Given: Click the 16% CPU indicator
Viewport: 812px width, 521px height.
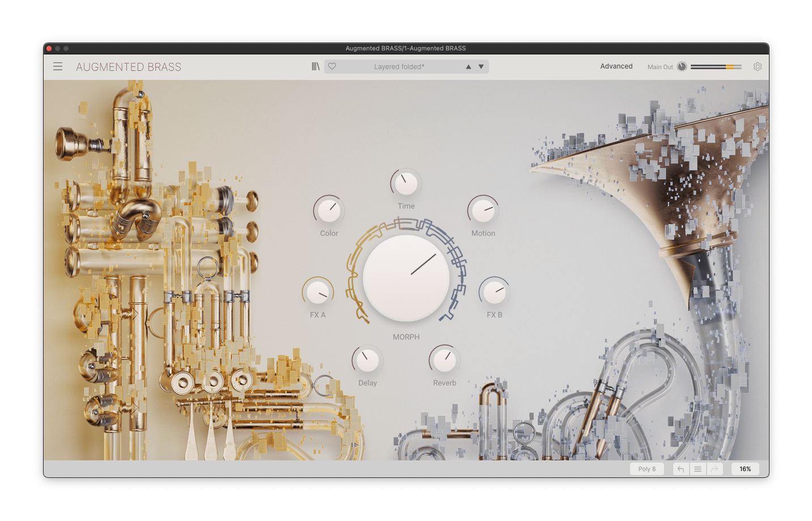Looking at the screenshot, I should point(745,469).
